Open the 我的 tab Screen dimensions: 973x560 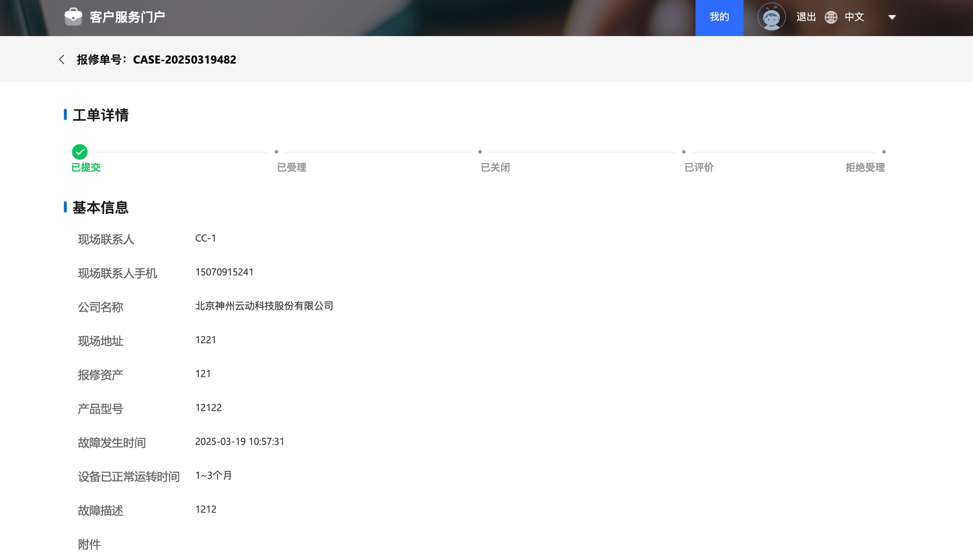719,18
